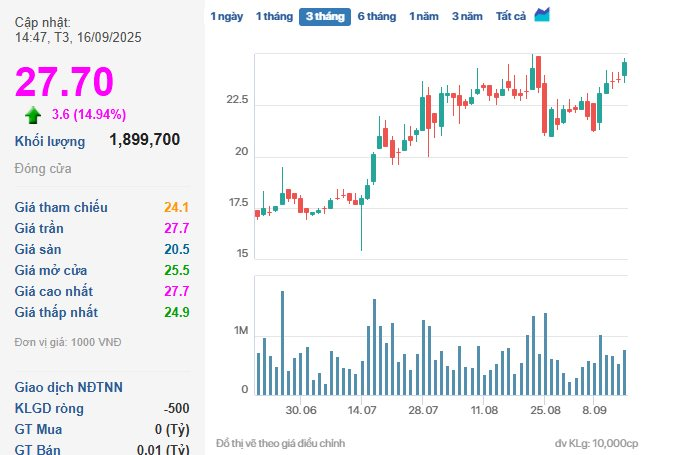673x455 pixels.
Task: Show full history with "Tất cả"
Action: coord(511,17)
